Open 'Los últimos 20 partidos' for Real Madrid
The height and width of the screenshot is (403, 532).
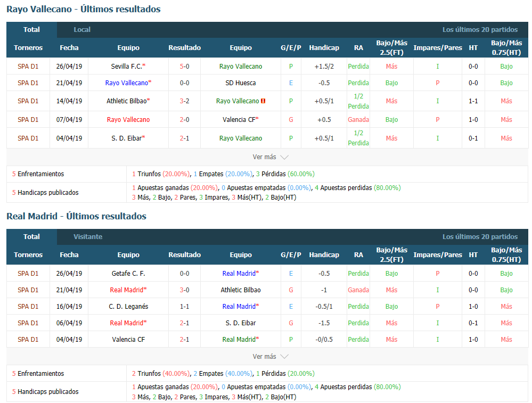480,237
